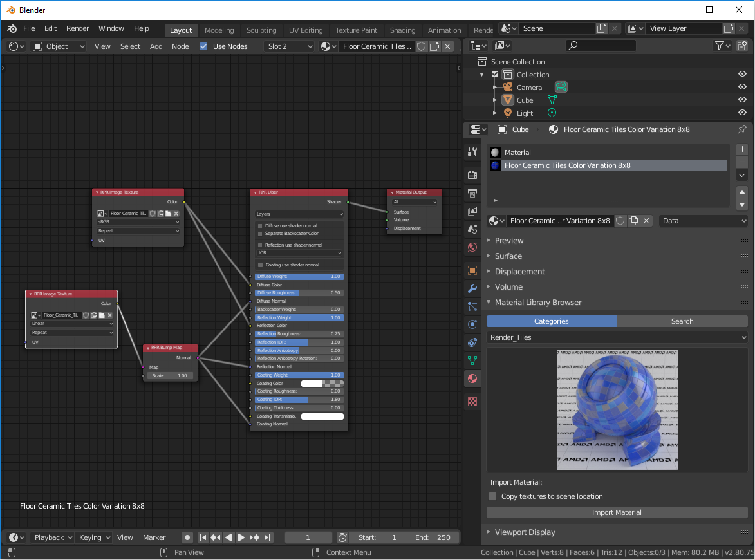Open the outliner filter funnel

pyautogui.click(x=722, y=46)
